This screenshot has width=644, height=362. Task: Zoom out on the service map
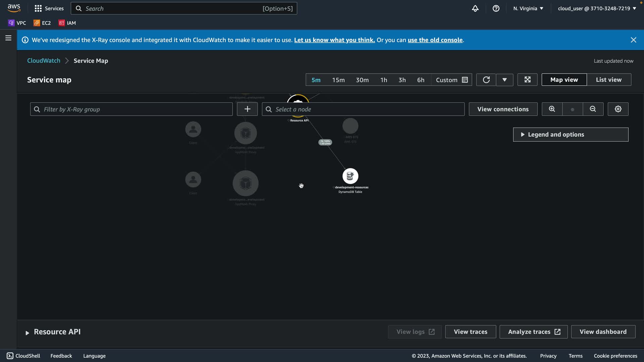click(x=593, y=109)
